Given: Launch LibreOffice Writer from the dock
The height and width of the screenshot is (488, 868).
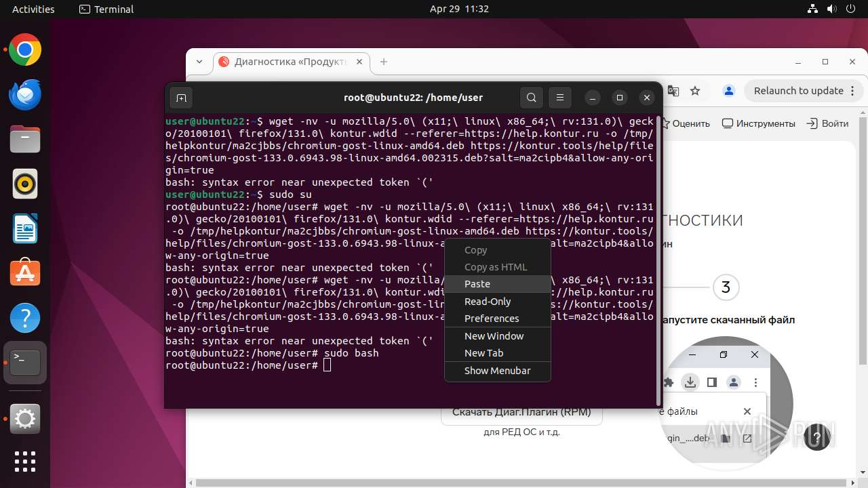Looking at the screenshot, I should pos(25,228).
